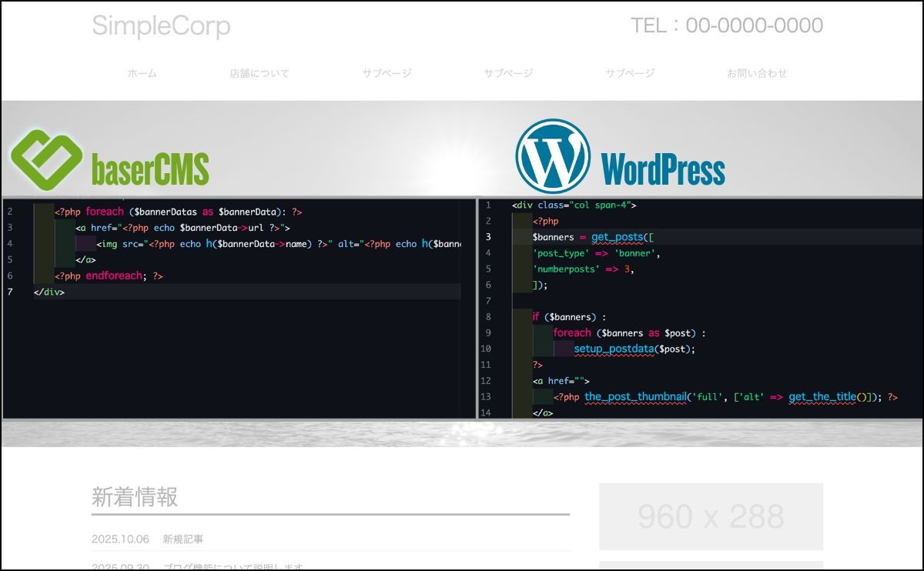
Task: Click the green baserCMS logo icon
Action: (x=46, y=159)
